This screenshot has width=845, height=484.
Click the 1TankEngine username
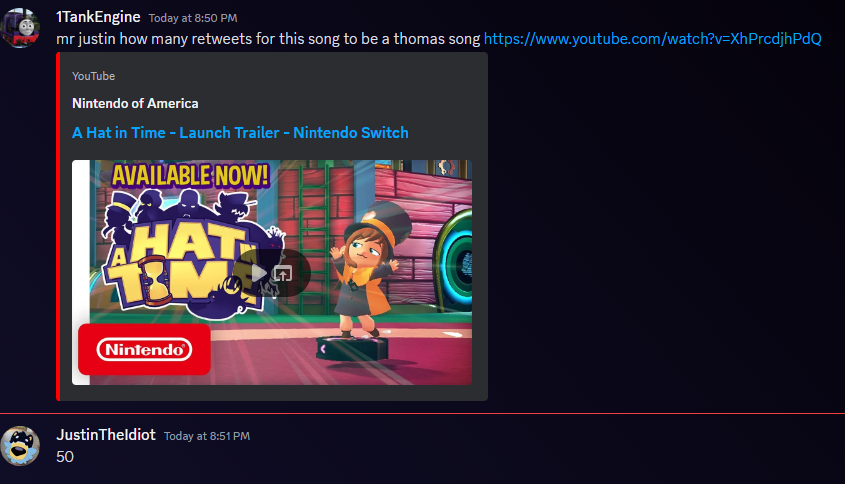pyautogui.click(x=99, y=17)
